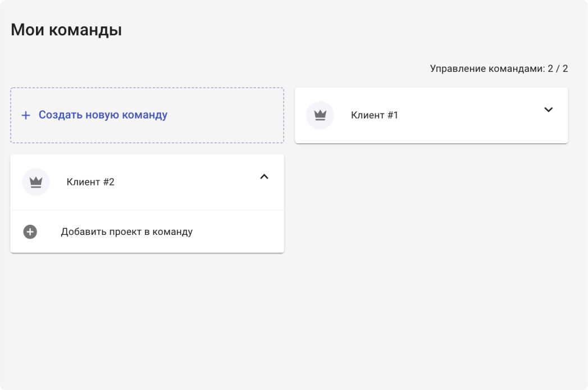
Task: Click the downward chevron next to Клиент #1
Action: pyautogui.click(x=549, y=110)
